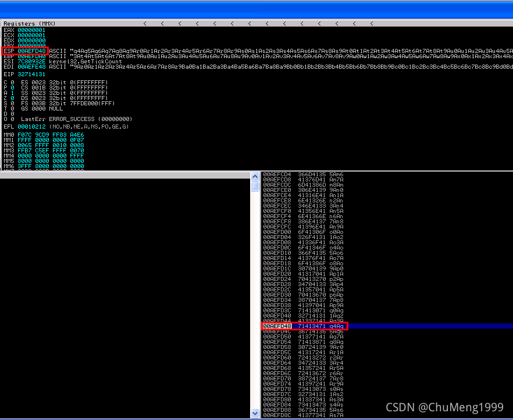
Task: Select the EDX register value 00000000
Action: click(x=31, y=41)
